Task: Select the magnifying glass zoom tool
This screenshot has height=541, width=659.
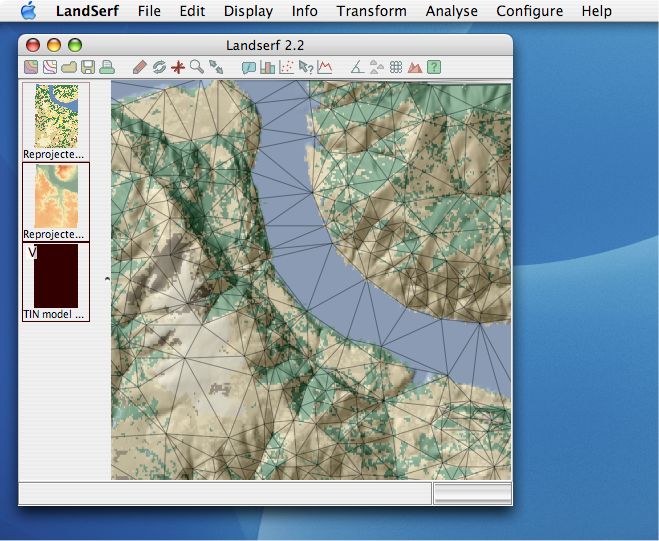Action: pos(197,67)
